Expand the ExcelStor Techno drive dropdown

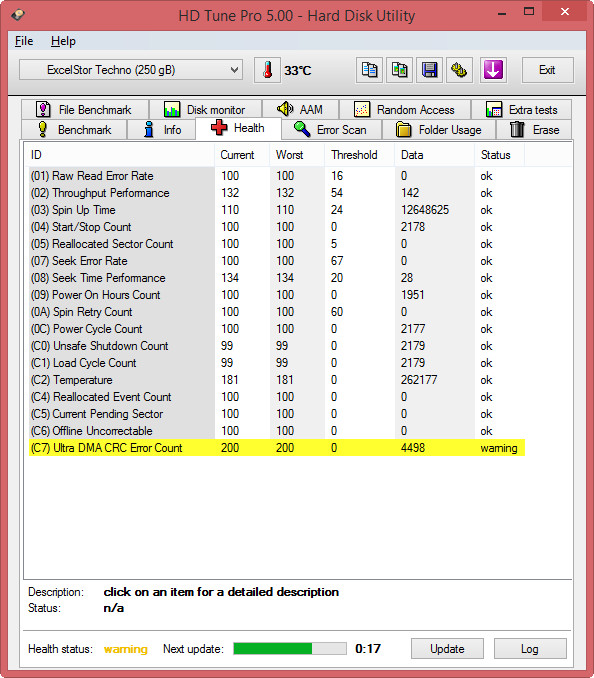tap(131, 70)
